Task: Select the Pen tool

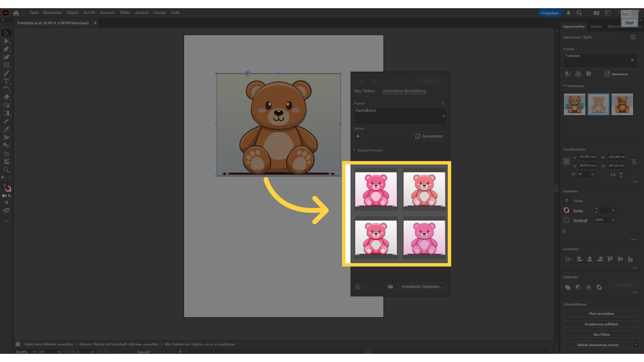Action: coord(6,49)
